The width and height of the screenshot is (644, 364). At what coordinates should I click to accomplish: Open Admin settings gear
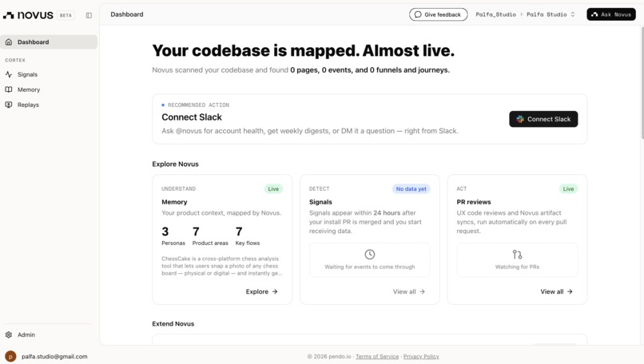[x=9, y=334]
